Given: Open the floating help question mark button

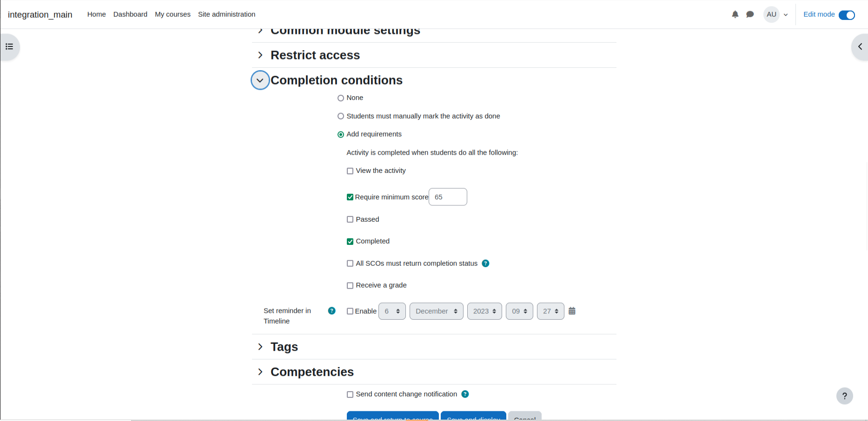Looking at the screenshot, I should coord(844,396).
